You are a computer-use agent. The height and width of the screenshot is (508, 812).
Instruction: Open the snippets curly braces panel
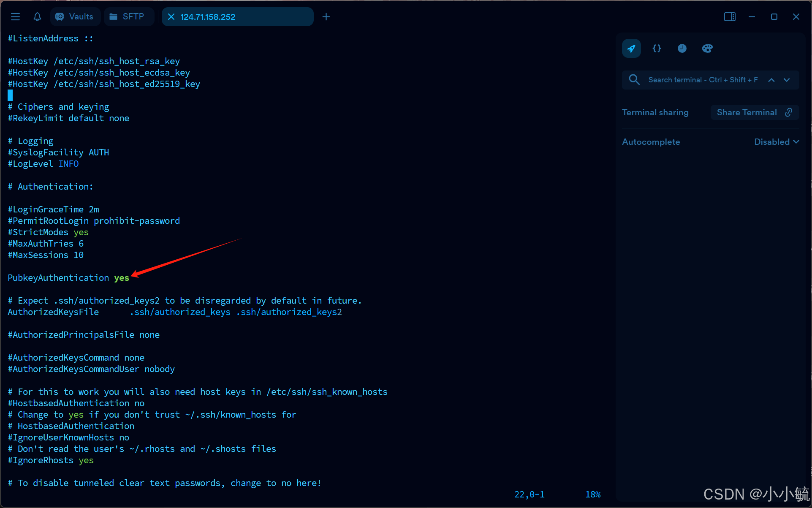tap(657, 49)
